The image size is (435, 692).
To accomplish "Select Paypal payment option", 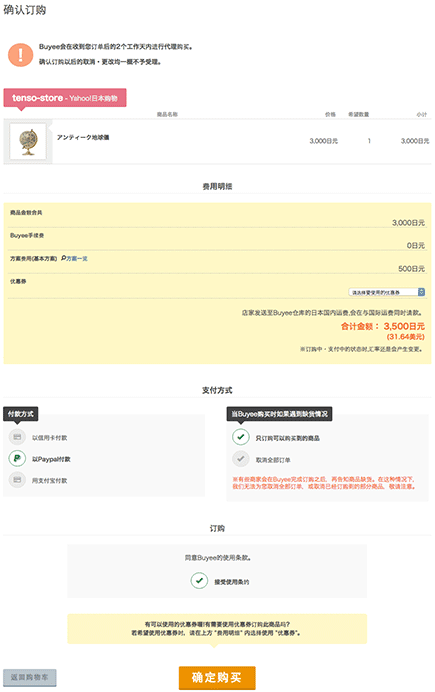I will [17, 459].
